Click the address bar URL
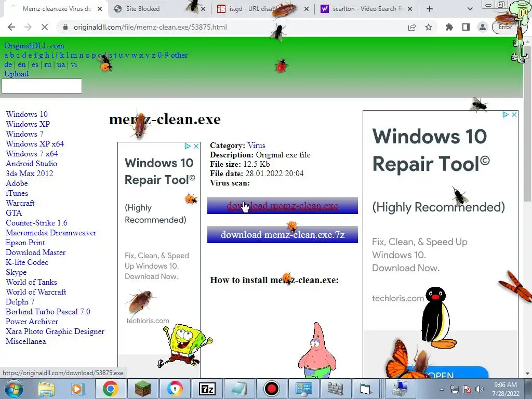532x399 pixels. click(150, 27)
